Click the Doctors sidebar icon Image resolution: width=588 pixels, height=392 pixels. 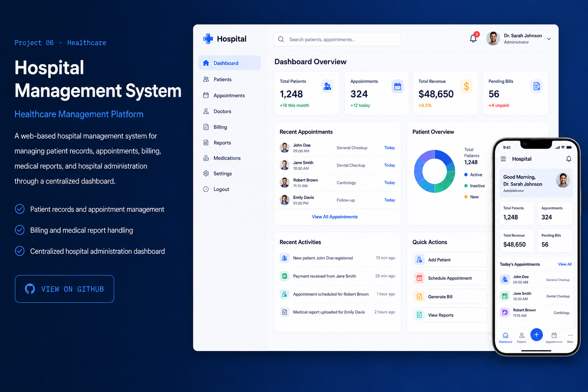206,111
